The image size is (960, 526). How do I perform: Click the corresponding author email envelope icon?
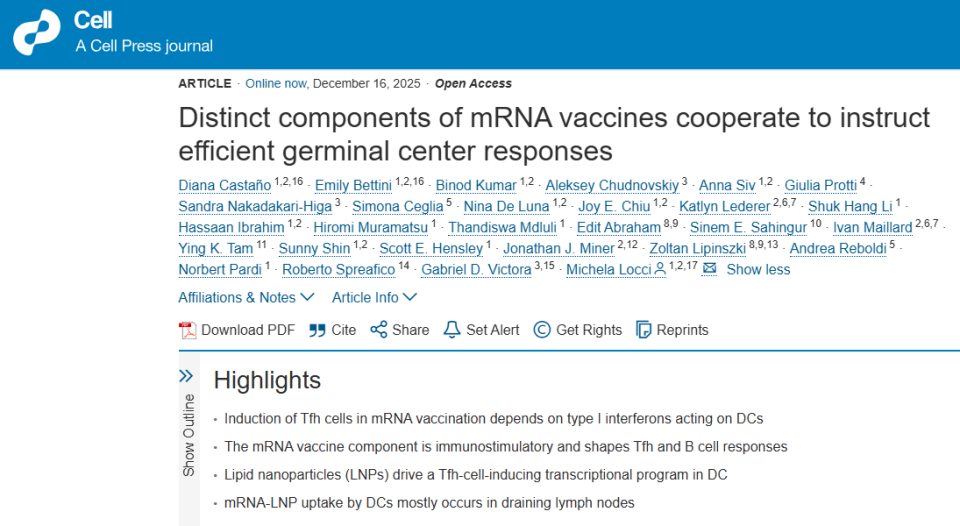(x=710, y=269)
